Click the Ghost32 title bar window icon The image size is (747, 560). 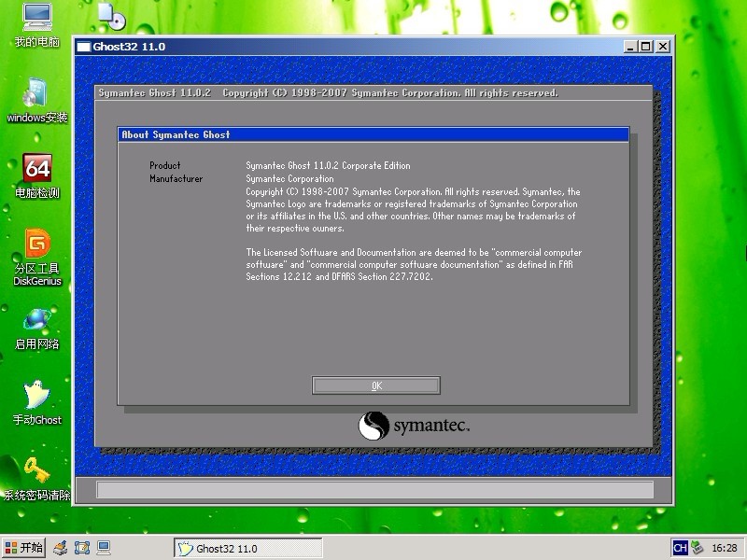click(83, 47)
